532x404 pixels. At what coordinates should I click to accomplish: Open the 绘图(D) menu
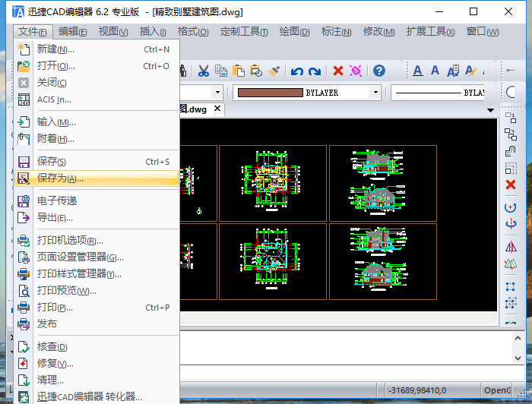(294, 32)
